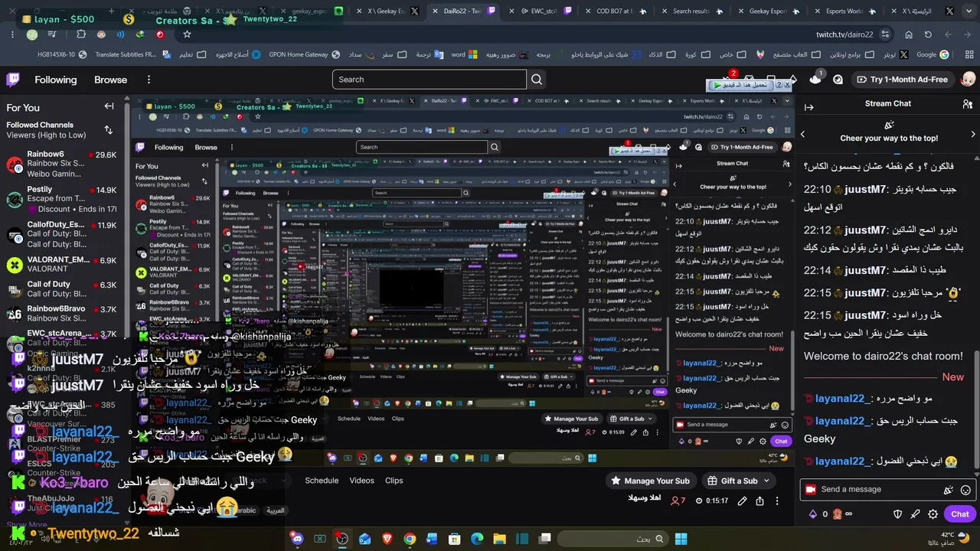
Task: Launch Chrome from the taskbar
Action: tap(410, 539)
